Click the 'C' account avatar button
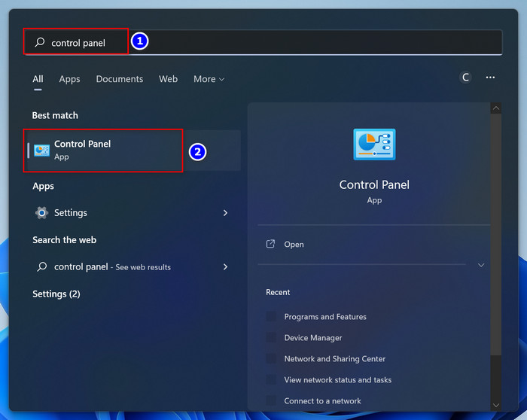527x420 pixels. [x=465, y=78]
